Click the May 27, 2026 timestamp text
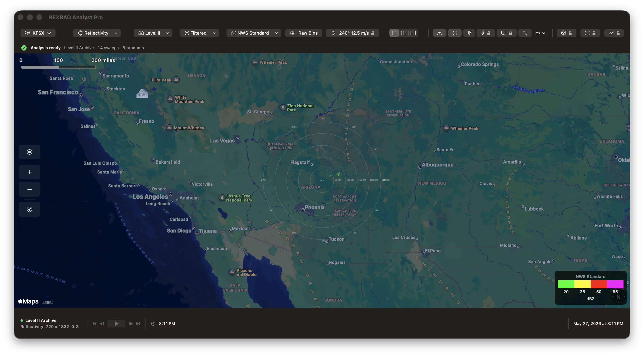The width and height of the screenshot is (644, 356). (598, 323)
